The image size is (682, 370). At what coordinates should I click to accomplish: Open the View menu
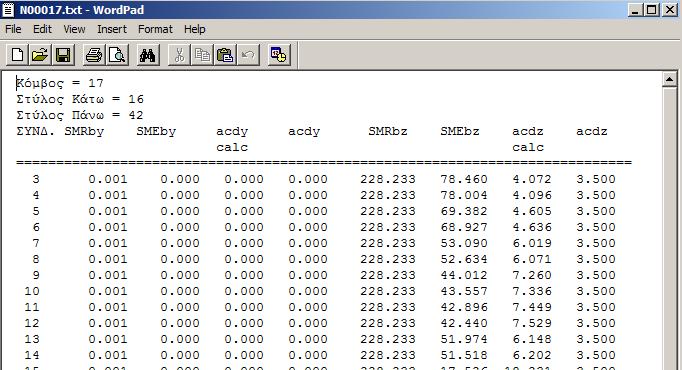pyautogui.click(x=74, y=29)
